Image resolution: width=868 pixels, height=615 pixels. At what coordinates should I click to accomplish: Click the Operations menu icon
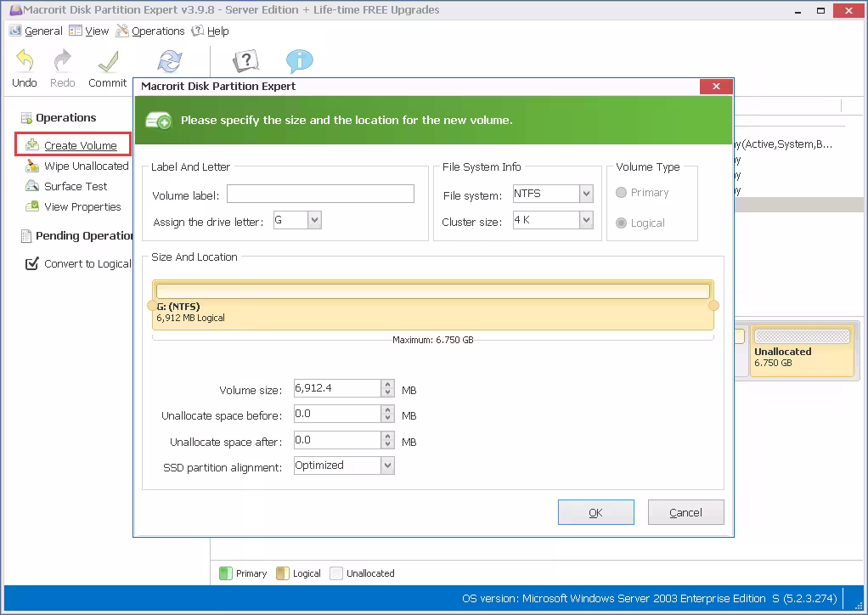click(121, 31)
